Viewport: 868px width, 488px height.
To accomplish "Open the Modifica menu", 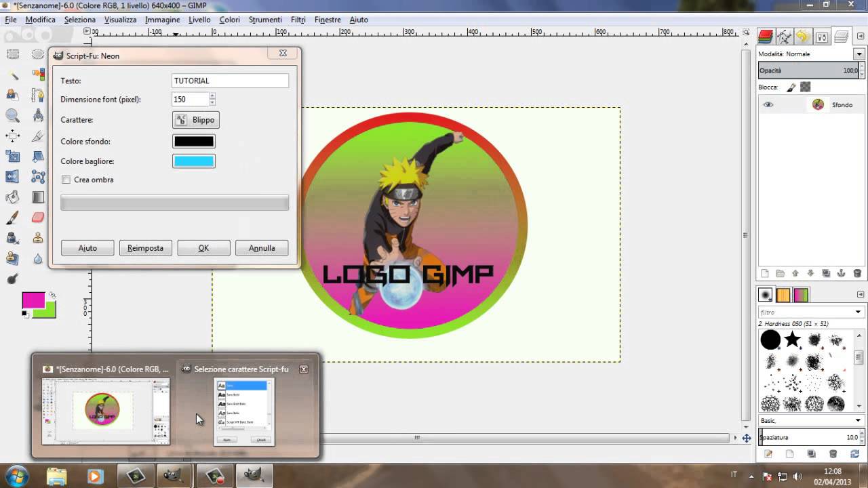I will point(40,20).
